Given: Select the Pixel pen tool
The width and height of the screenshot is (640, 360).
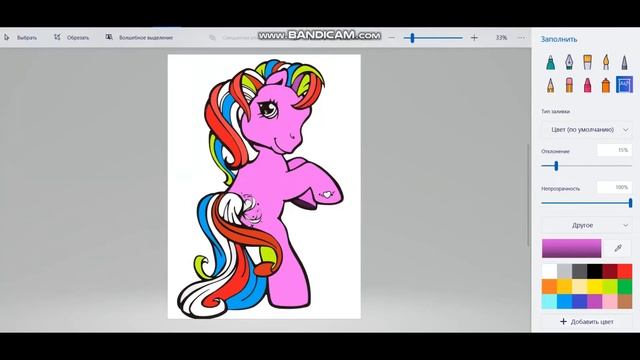Looking at the screenshot, I should click(624, 62).
